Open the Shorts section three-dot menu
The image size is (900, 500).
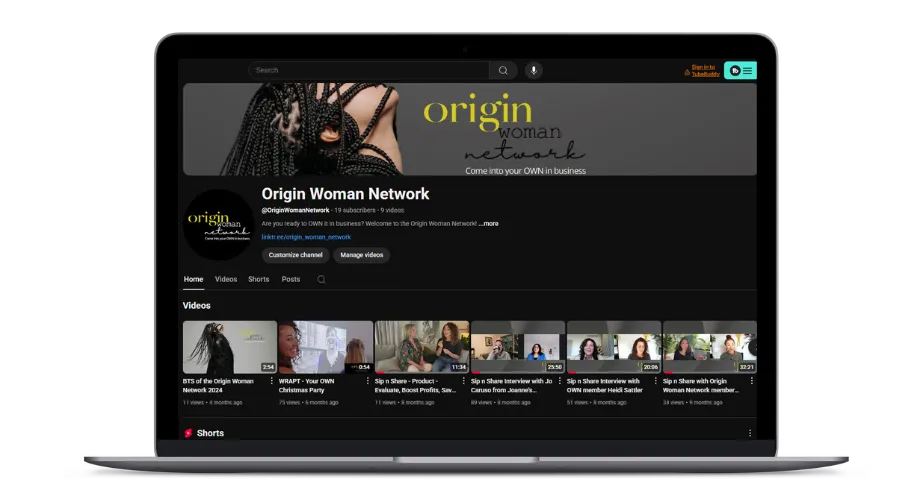(750, 433)
